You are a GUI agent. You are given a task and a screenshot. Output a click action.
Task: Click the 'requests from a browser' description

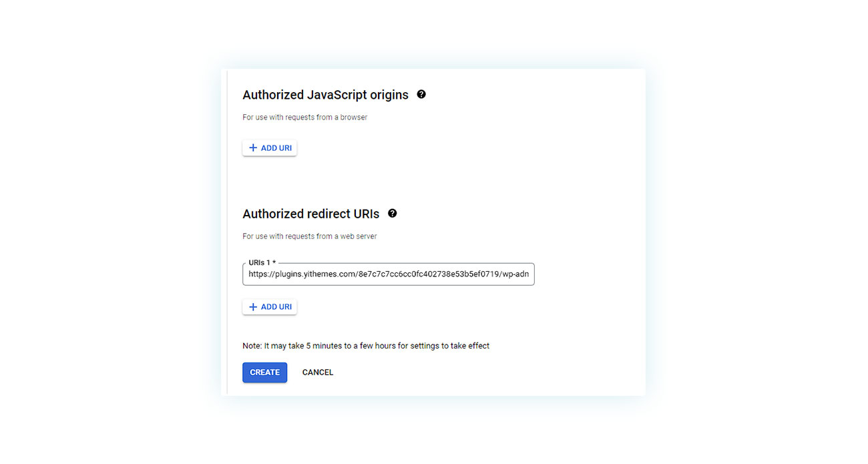point(304,118)
